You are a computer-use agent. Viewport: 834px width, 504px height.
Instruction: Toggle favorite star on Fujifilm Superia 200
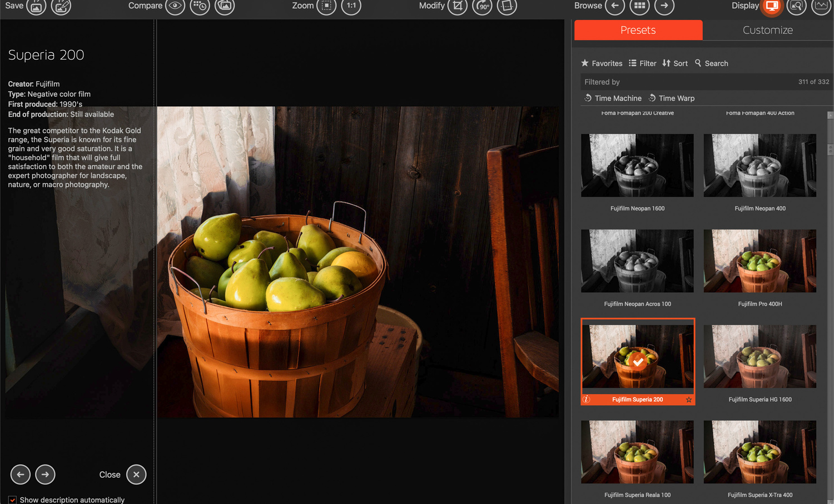coord(689,400)
